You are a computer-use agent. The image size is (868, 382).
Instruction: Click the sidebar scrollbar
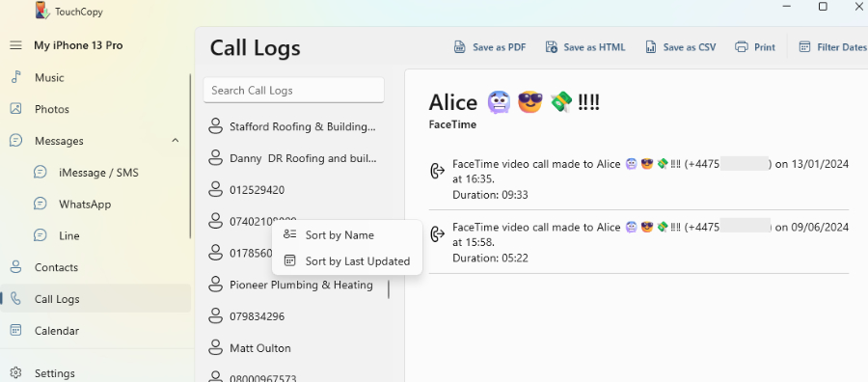click(x=190, y=156)
